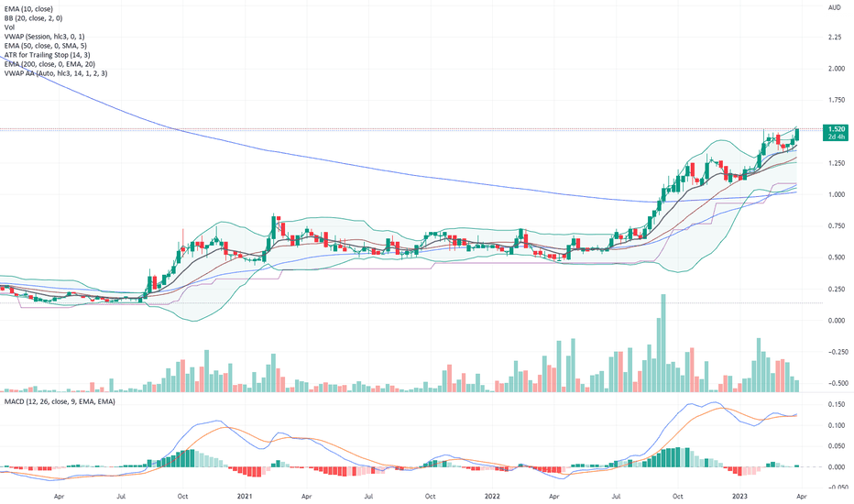Screen dimensions: 854x504
Task: Click the 0.150 MACD axis value
Action: click(x=836, y=404)
